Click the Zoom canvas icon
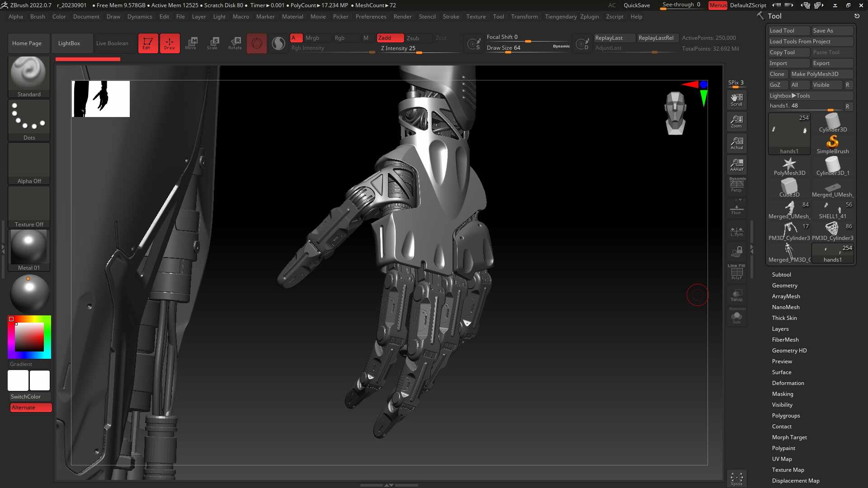The image size is (868, 488). point(736,122)
